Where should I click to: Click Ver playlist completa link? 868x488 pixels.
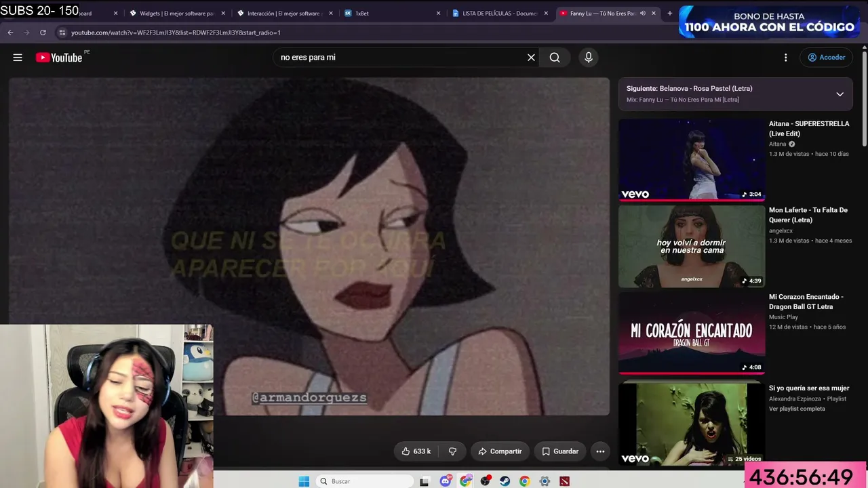point(797,409)
